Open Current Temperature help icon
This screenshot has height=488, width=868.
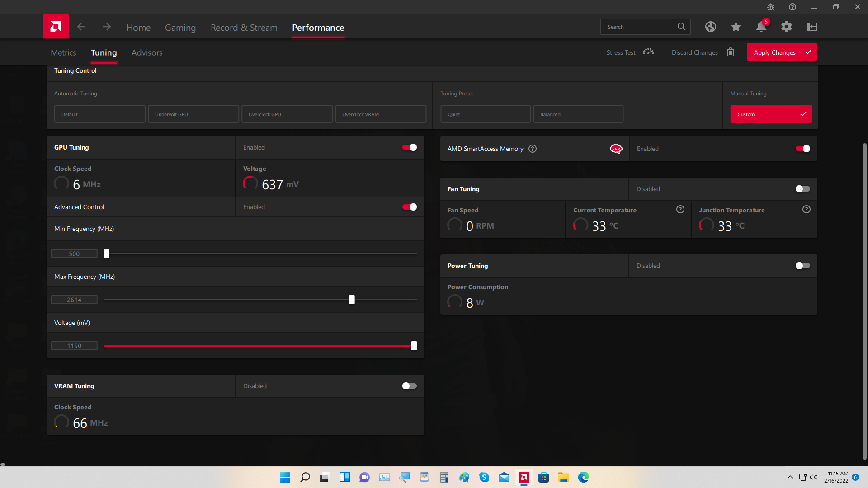[680, 209]
